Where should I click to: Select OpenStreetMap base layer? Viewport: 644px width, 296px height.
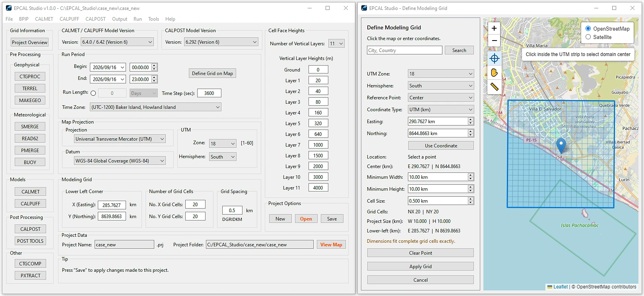(588, 29)
